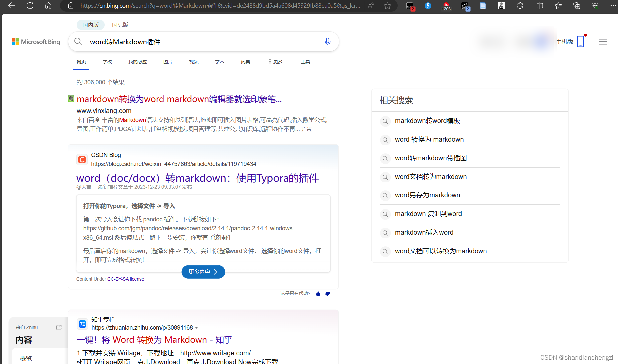Search related: word文档转为markdown
Viewport: 618px width, 364px height.
431,177
